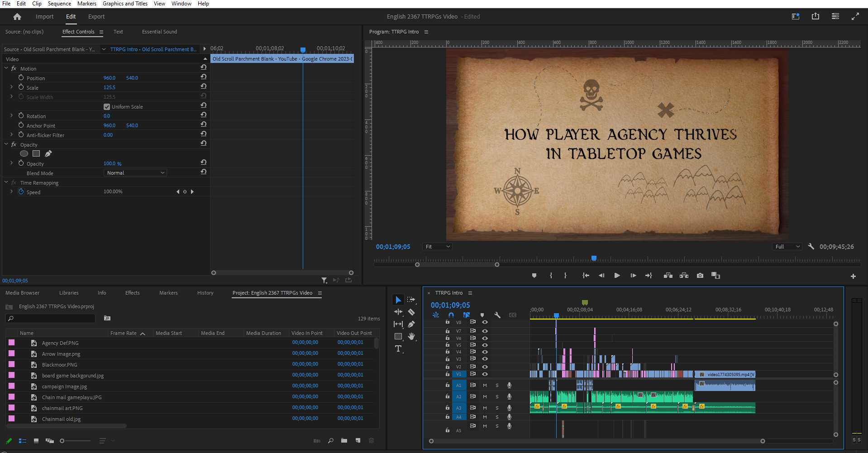Open the Blend Mode dropdown
This screenshot has height=453, width=868.
point(135,173)
